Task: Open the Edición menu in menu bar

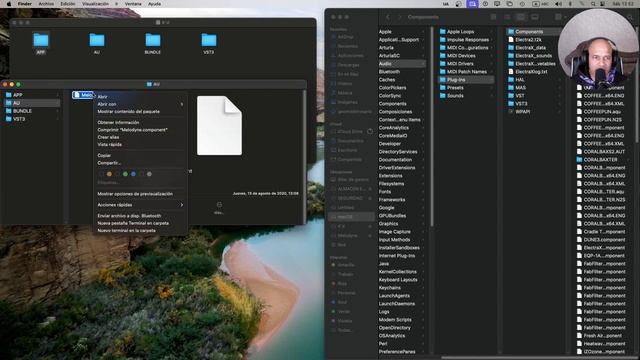Action: click(x=68, y=4)
